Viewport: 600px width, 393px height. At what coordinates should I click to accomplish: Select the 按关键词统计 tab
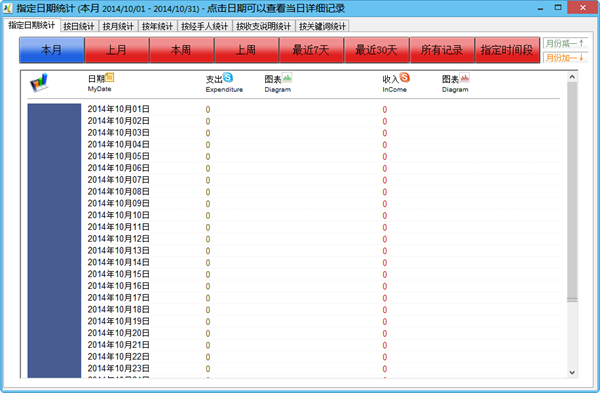click(x=322, y=26)
